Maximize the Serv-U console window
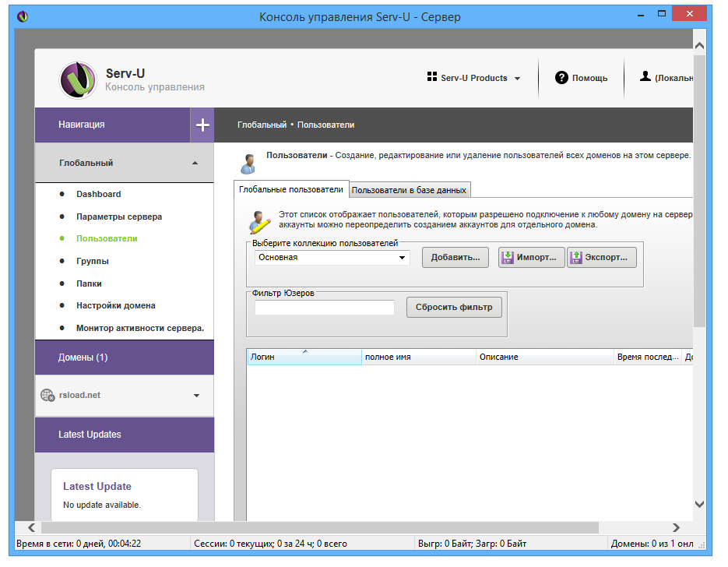The image size is (728, 567). 662,14
